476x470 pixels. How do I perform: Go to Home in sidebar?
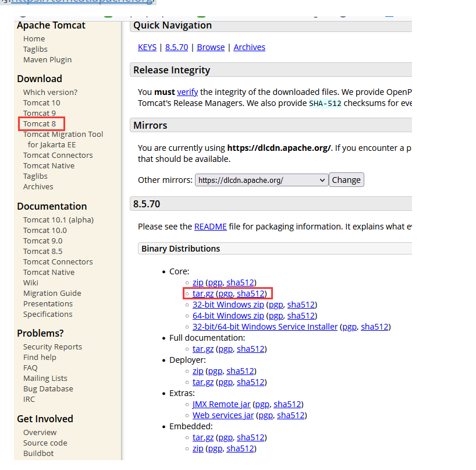coord(34,39)
